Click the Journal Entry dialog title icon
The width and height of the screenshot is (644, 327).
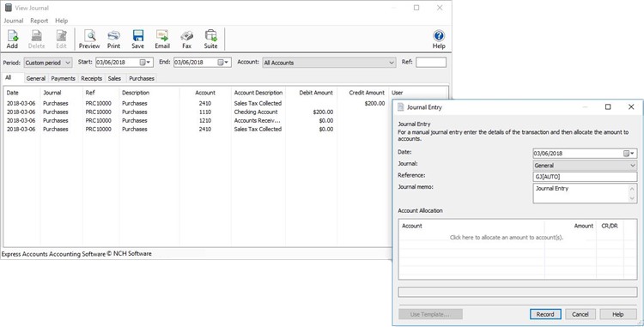[400, 107]
